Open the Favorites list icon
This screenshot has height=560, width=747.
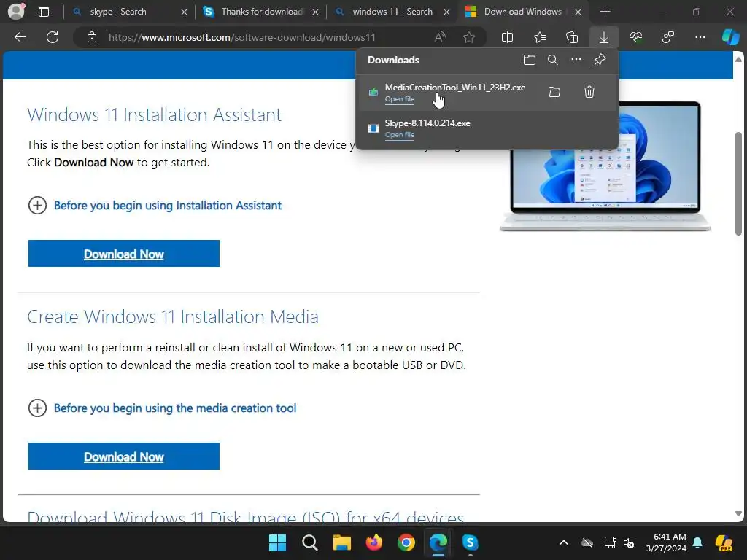tap(540, 37)
